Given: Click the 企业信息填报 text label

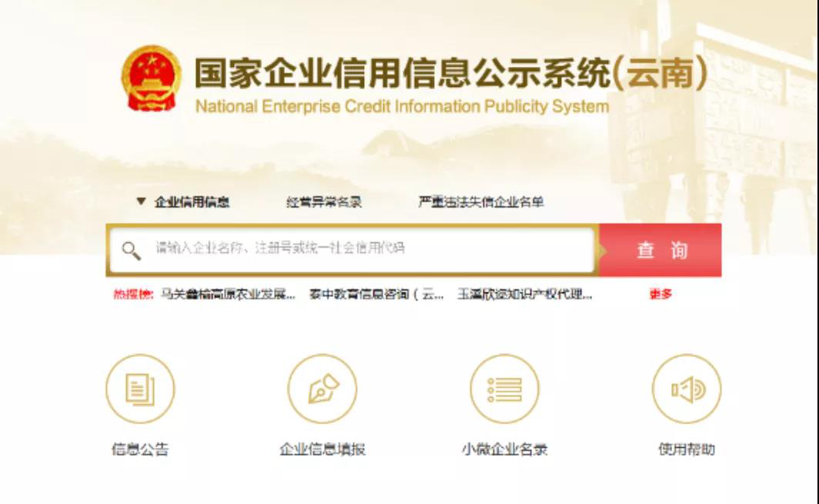Looking at the screenshot, I should (x=323, y=449).
